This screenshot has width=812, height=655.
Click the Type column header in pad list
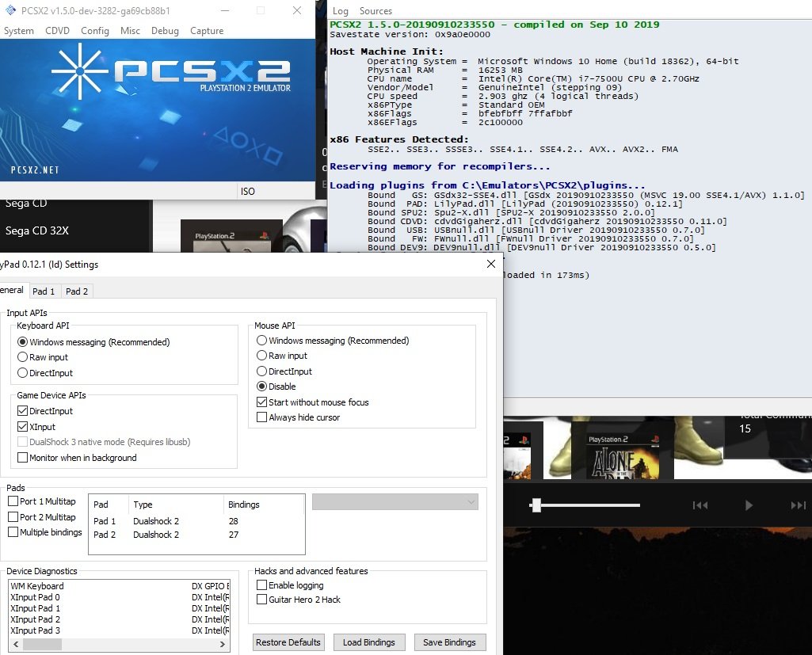click(176, 505)
